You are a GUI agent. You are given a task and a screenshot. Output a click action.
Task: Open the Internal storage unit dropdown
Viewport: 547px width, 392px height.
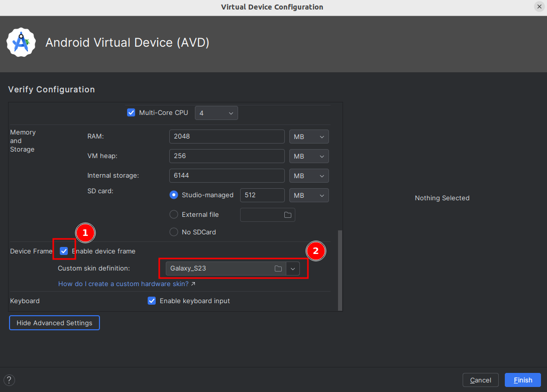(309, 176)
